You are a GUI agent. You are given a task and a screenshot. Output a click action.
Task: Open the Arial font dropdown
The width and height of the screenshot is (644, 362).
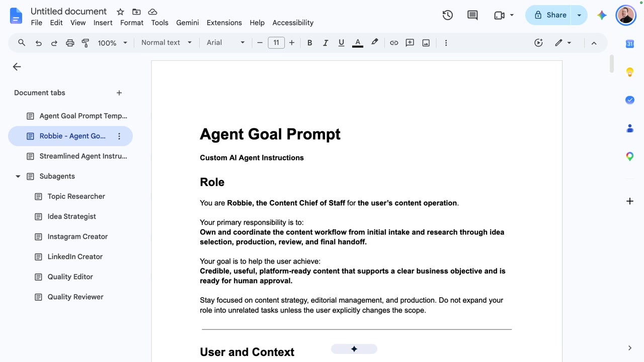tap(225, 43)
